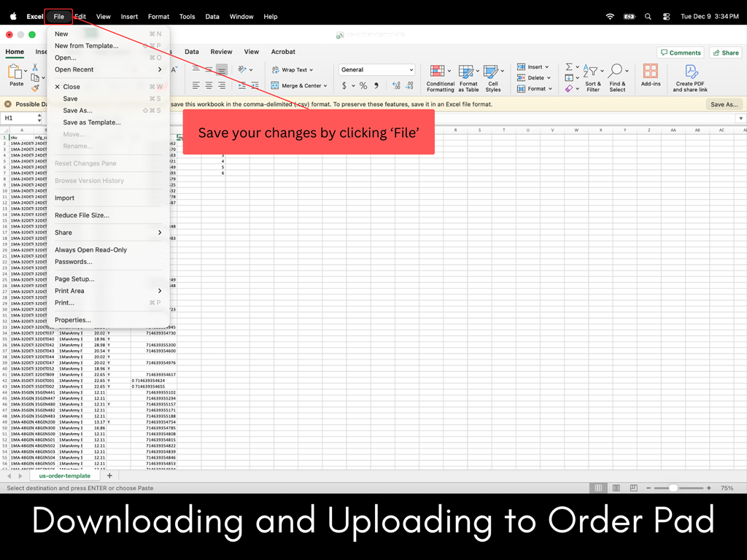Image resolution: width=747 pixels, height=560 pixels.
Task: Click Conditional Formatting icon in ribbon
Action: pos(438,71)
